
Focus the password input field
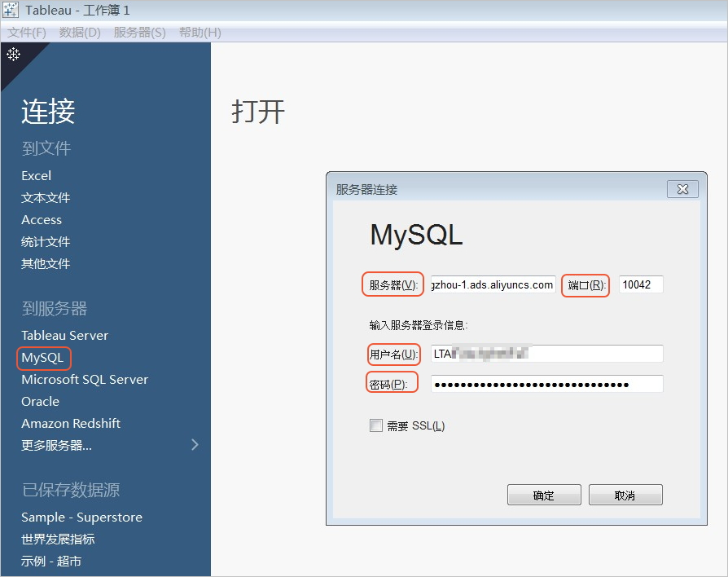[x=547, y=384]
